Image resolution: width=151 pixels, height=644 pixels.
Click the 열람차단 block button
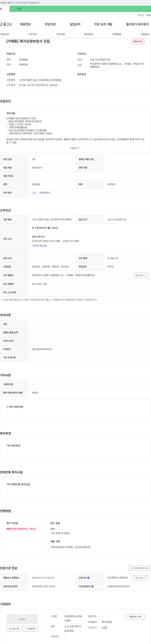(x=30, y=629)
